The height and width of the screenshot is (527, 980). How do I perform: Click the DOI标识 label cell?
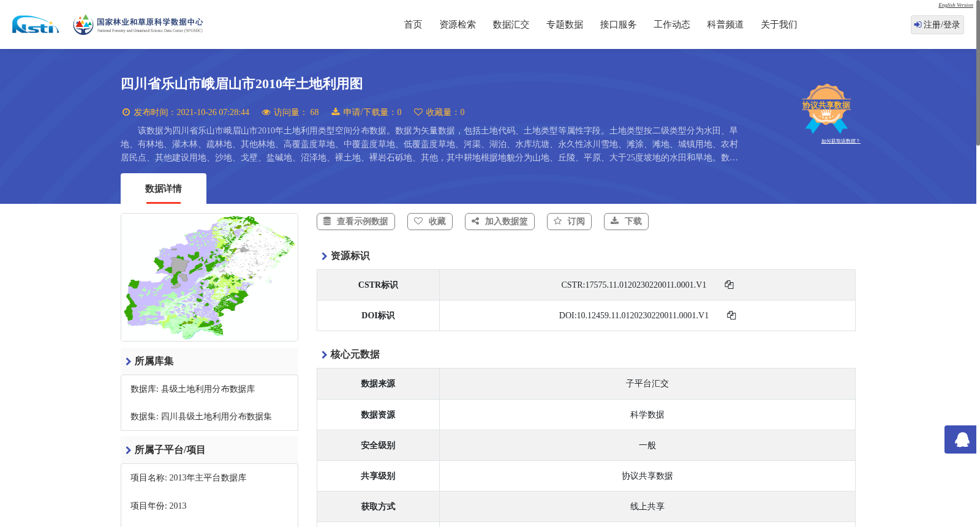point(378,316)
